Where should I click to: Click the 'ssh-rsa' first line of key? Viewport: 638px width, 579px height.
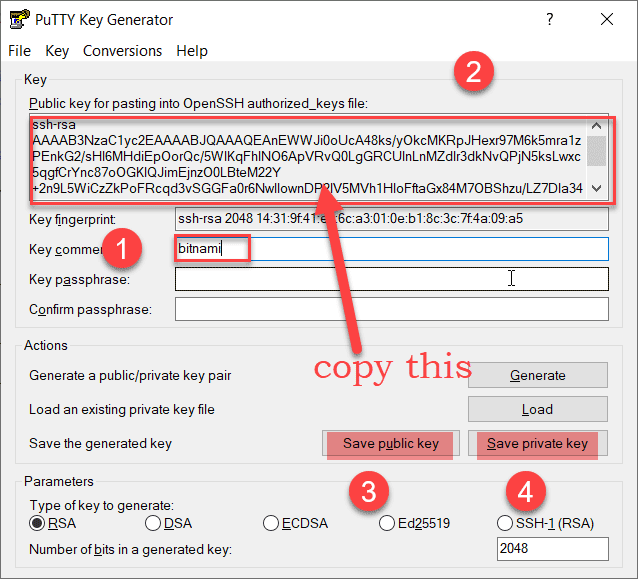coord(54,125)
